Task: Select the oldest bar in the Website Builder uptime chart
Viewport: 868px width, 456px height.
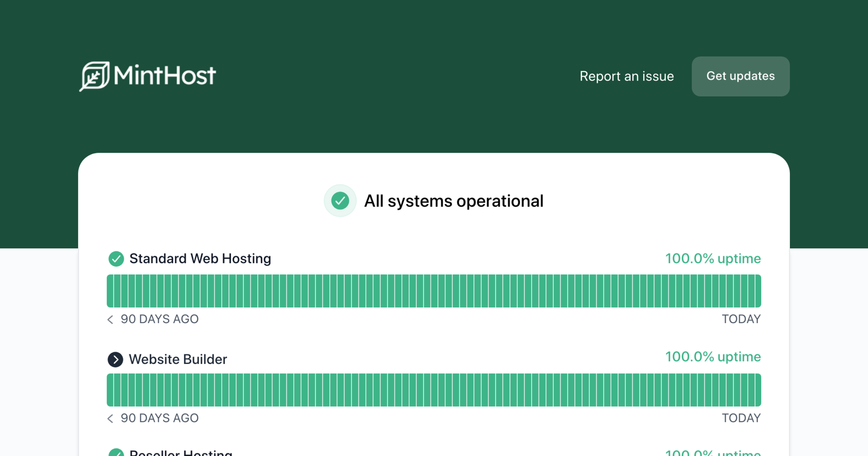Action: click(x=110, y=390)
